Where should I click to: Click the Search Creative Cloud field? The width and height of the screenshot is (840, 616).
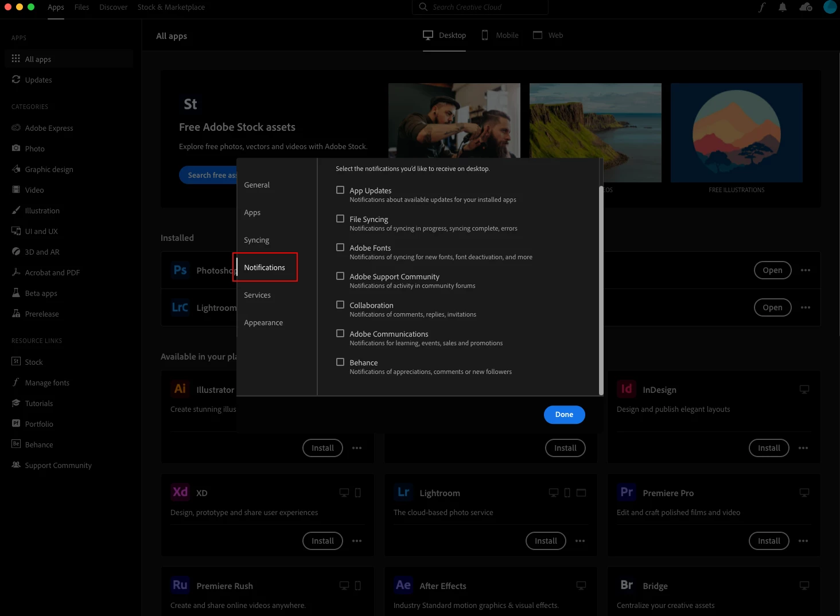coord(480,7)
